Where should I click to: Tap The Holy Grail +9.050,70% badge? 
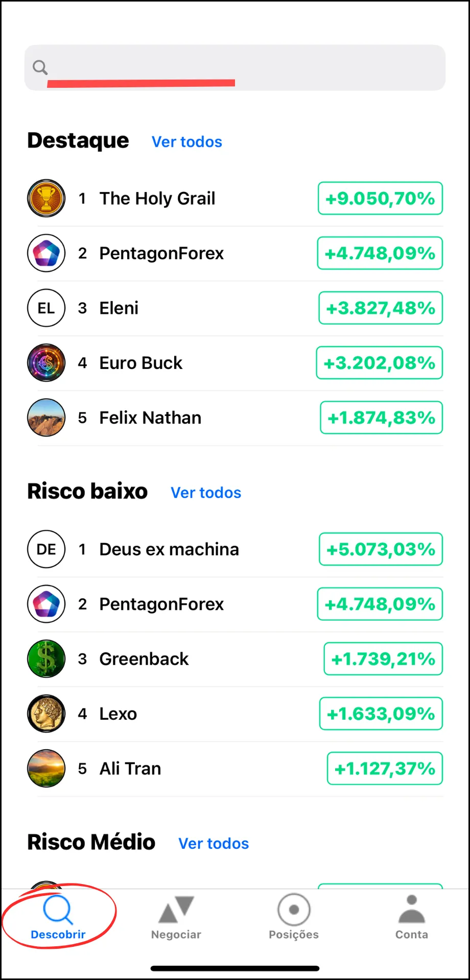click(x=380, y=198)
